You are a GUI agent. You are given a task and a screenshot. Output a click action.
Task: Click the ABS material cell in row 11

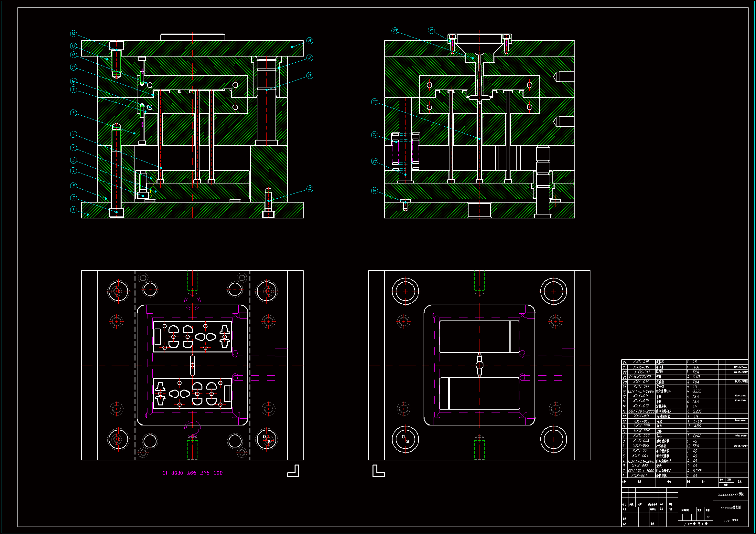[x=697, y=426]
